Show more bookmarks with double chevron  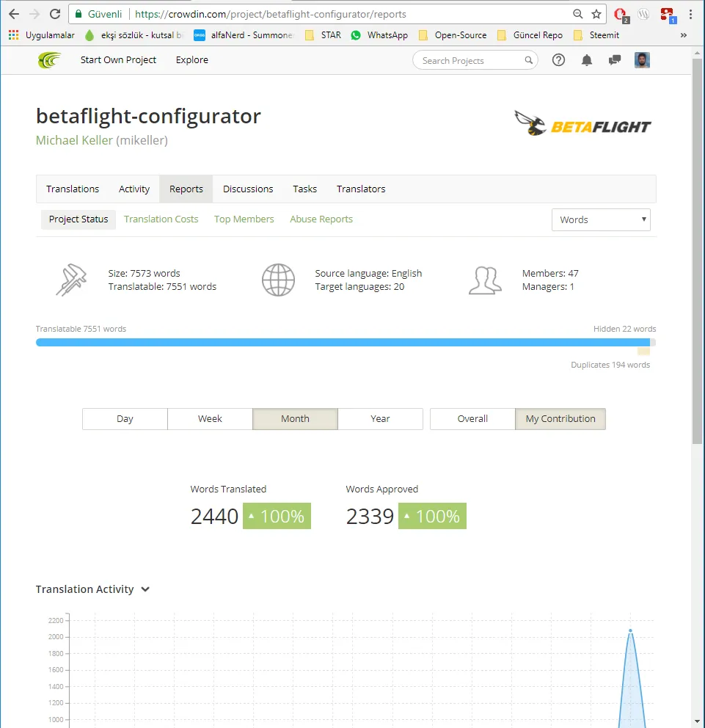click(x=683, y=34)
